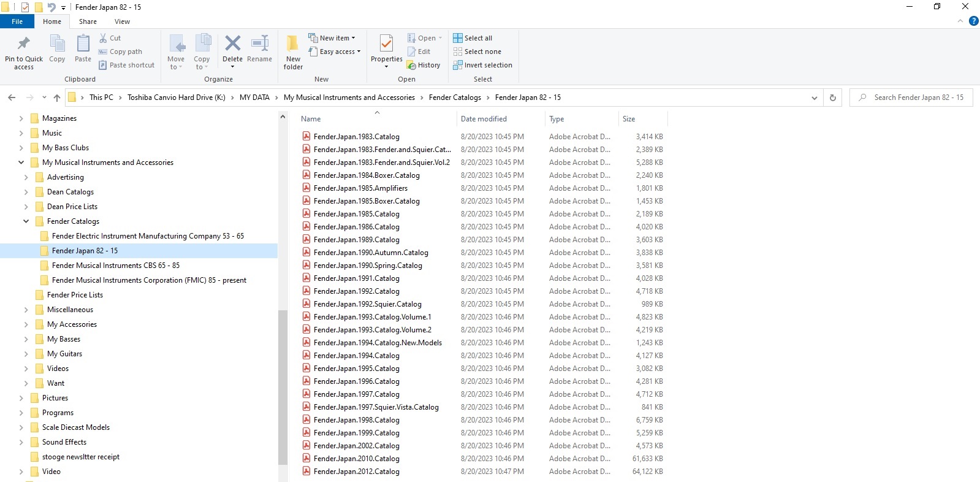980x482 pixels.
Task: Click the Paste shortcut icon
Action: point(103,65)
